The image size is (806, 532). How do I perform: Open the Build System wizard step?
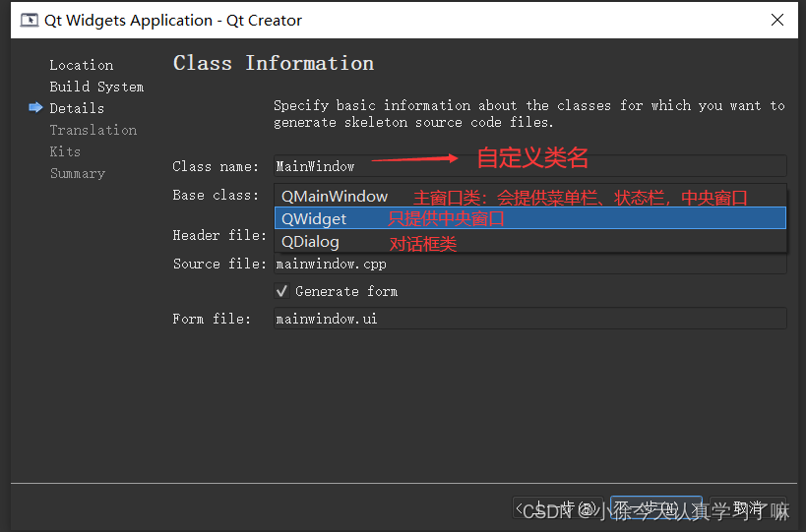click(x=96, y=87)
